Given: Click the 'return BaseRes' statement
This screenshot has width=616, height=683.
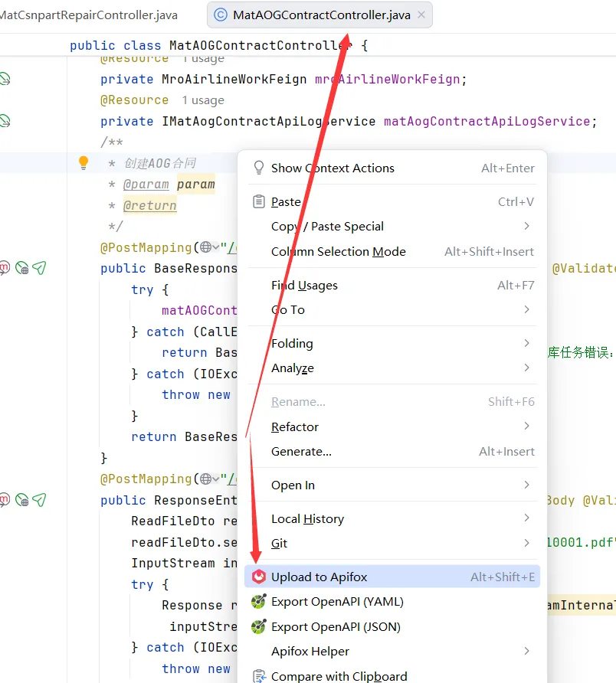Looking at the screenshot, I should pyautogui.click(x=185, y=436).
